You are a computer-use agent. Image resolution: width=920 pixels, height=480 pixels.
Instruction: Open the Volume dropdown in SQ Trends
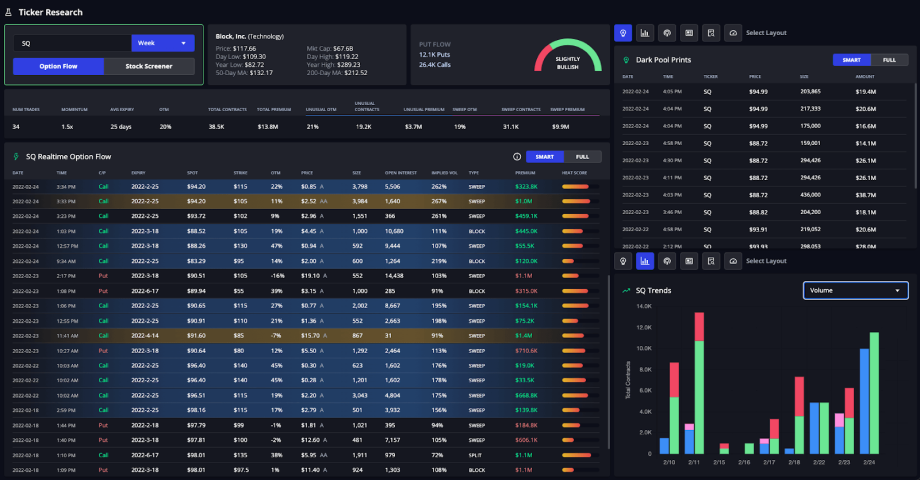point(855,290)
